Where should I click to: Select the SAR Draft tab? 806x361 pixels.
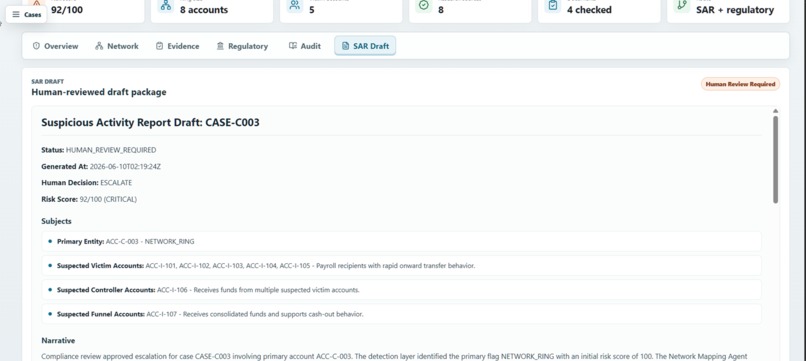pyautogui.click(x=365, y=46)
